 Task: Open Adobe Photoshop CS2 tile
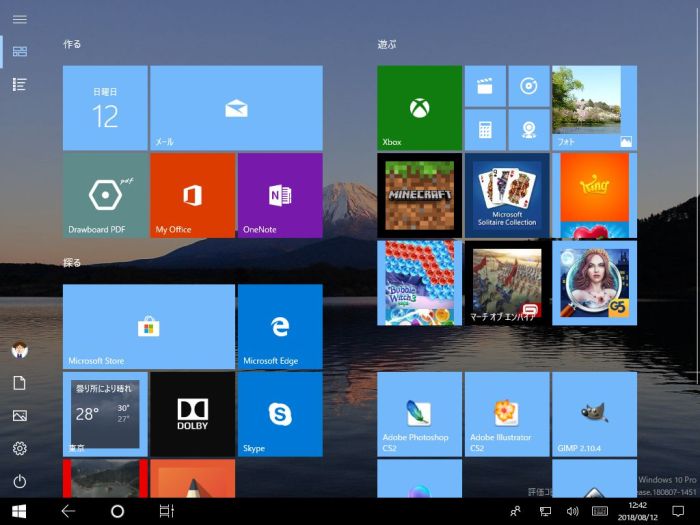(x=419, y=414)
